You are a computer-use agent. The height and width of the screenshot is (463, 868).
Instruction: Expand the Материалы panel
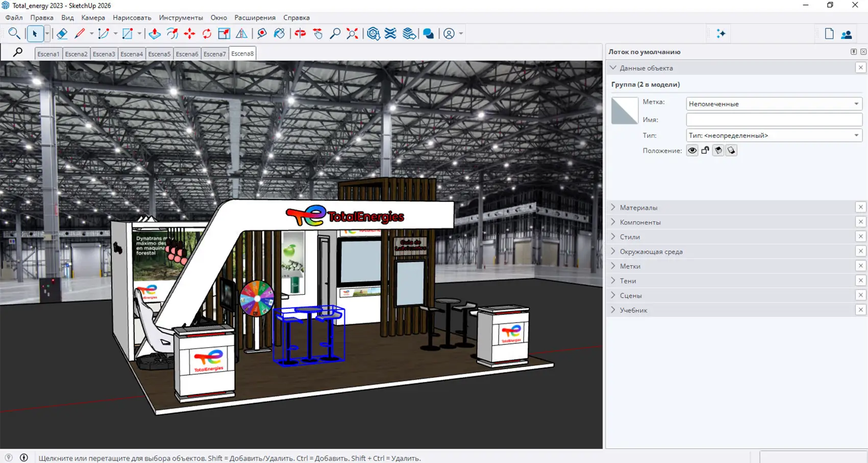pyautogui.click(x=613, y=207)
